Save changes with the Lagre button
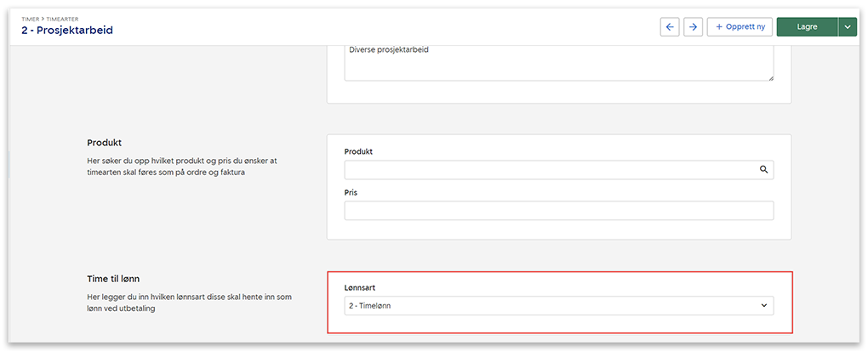Screen dimensions: 868x351 [x=806, y=27]
